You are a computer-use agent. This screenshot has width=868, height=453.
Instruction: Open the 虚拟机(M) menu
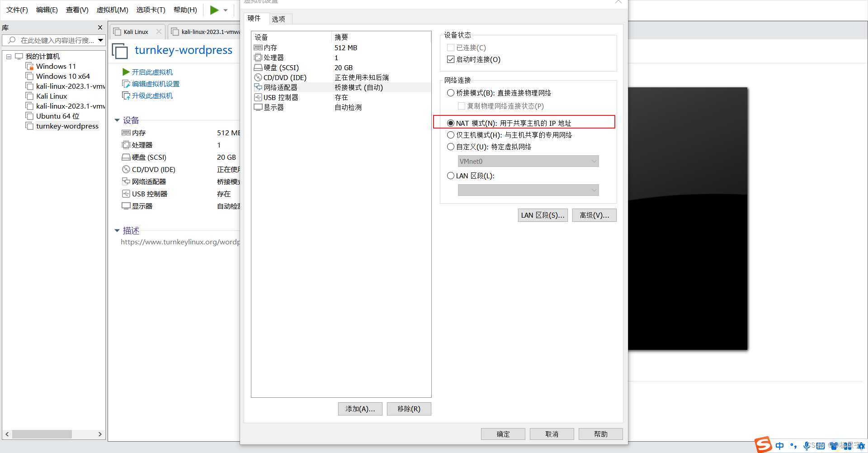tap(113, 10)
